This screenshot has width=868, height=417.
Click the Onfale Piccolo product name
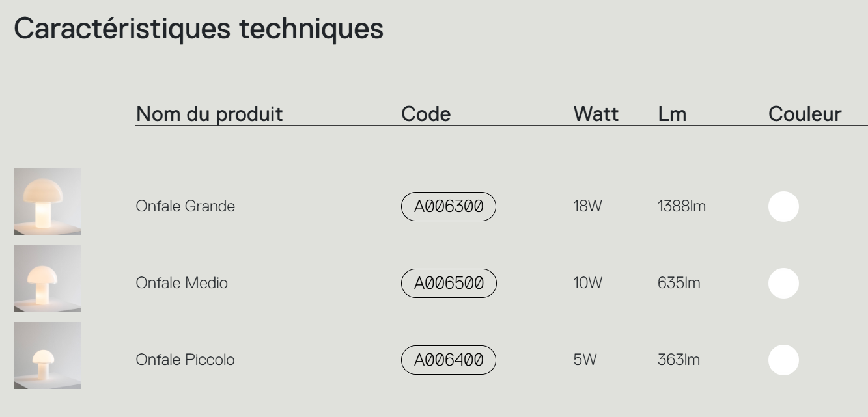click(186, 360)
